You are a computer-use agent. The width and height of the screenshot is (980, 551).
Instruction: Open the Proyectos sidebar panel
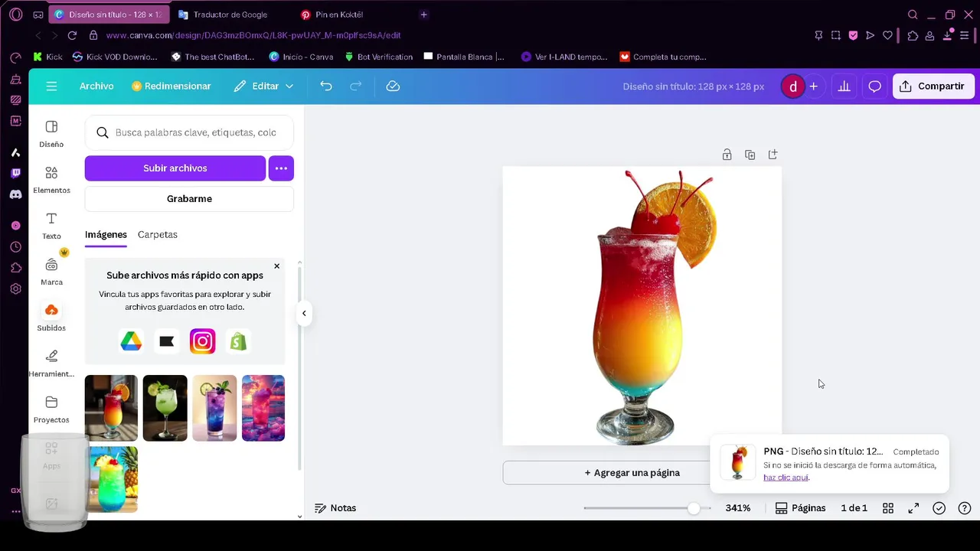[x=51, y=409]
